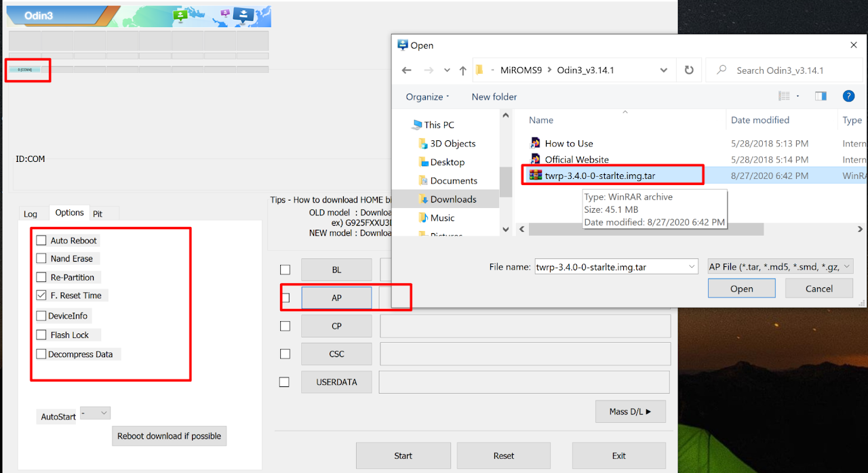
Task: Open the AutoStart dropdown
Action: pyautogui.click(x=95, y=413)
